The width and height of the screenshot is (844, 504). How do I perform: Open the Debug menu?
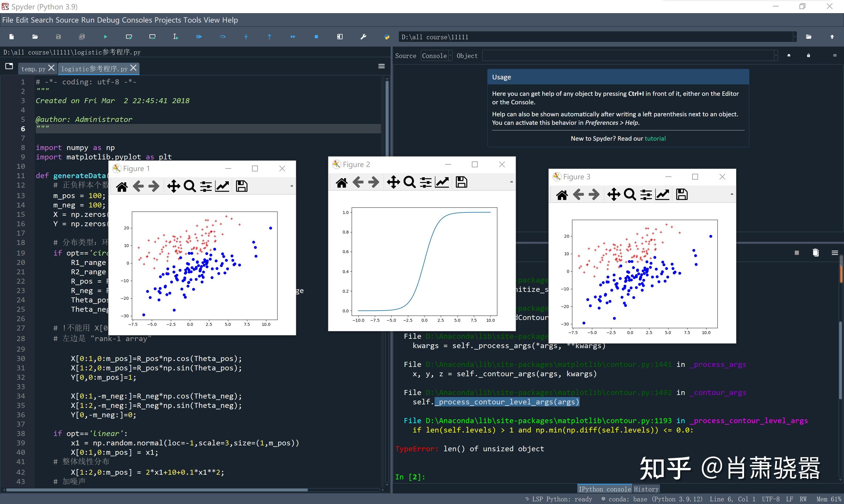point(108,20)
